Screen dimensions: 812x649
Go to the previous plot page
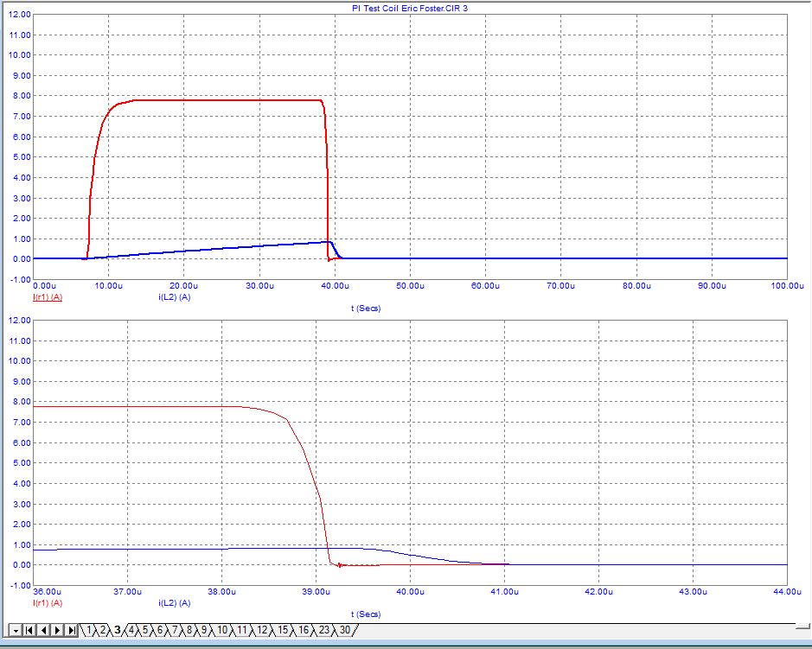coord(43,630)
